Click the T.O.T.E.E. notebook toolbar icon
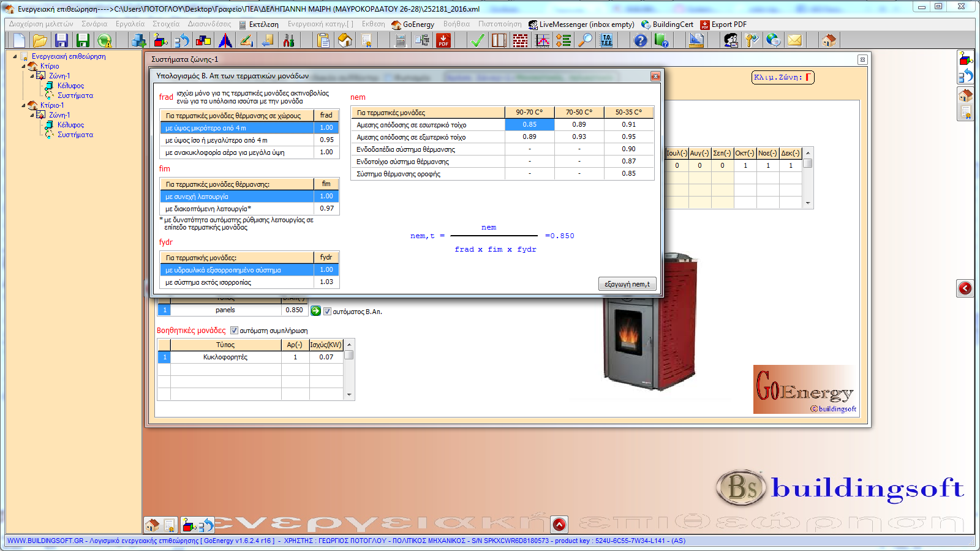The image size is (980, 551). pos(606,40)
